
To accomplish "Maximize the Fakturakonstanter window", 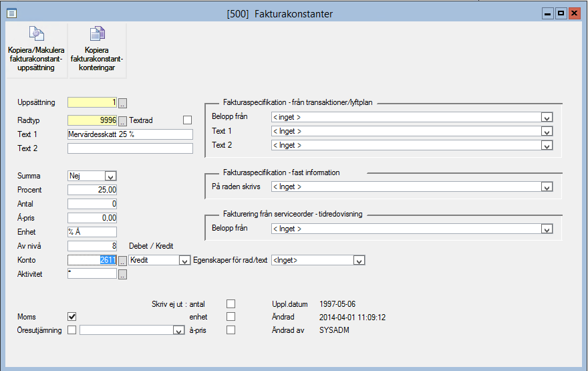I will point(561,13).
